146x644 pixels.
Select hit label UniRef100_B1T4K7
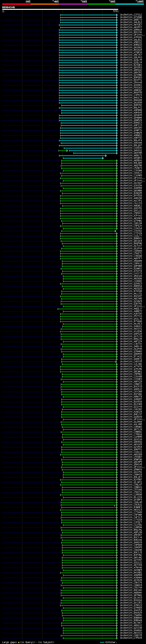[131, 623]
